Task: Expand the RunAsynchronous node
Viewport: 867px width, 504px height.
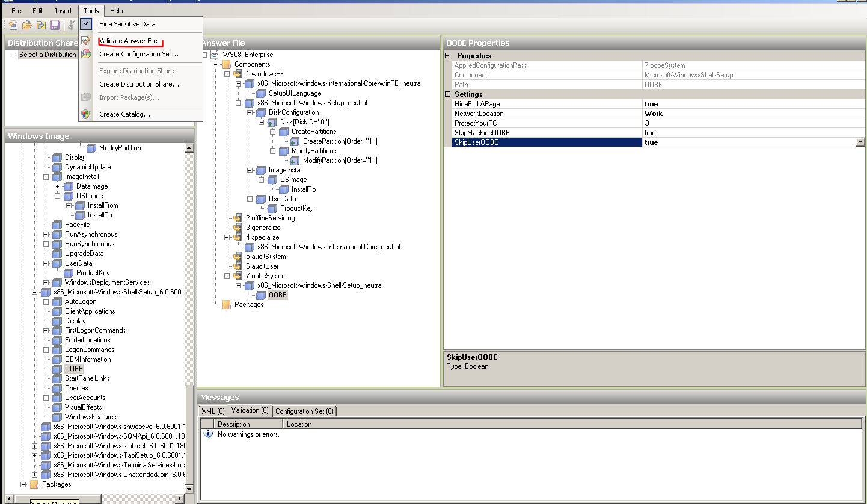Action: point(46,234)
